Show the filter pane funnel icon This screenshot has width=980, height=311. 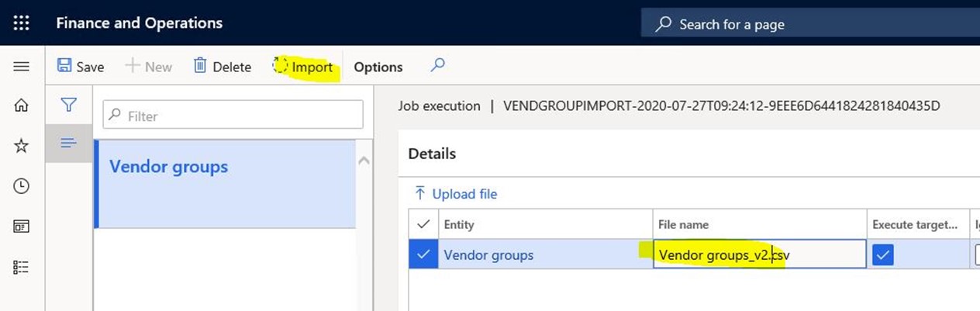[x=68, y=105]
